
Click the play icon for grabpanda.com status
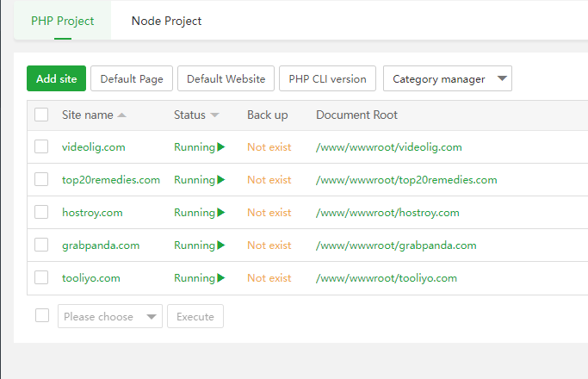click(x=221, y=245)
